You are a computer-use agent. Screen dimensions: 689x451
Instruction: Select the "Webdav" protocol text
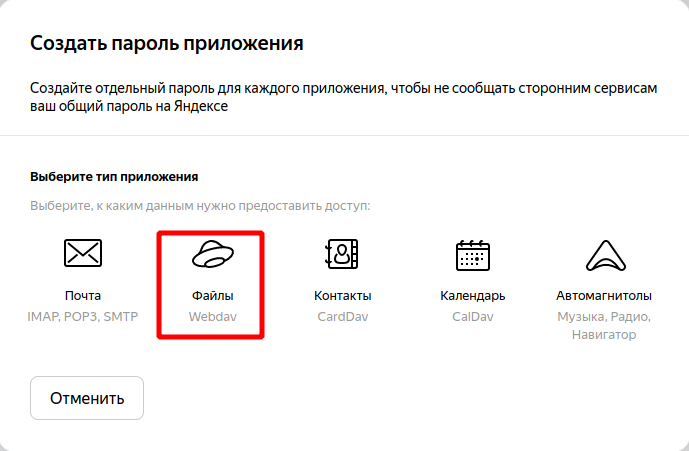click(x=212, y=317)
